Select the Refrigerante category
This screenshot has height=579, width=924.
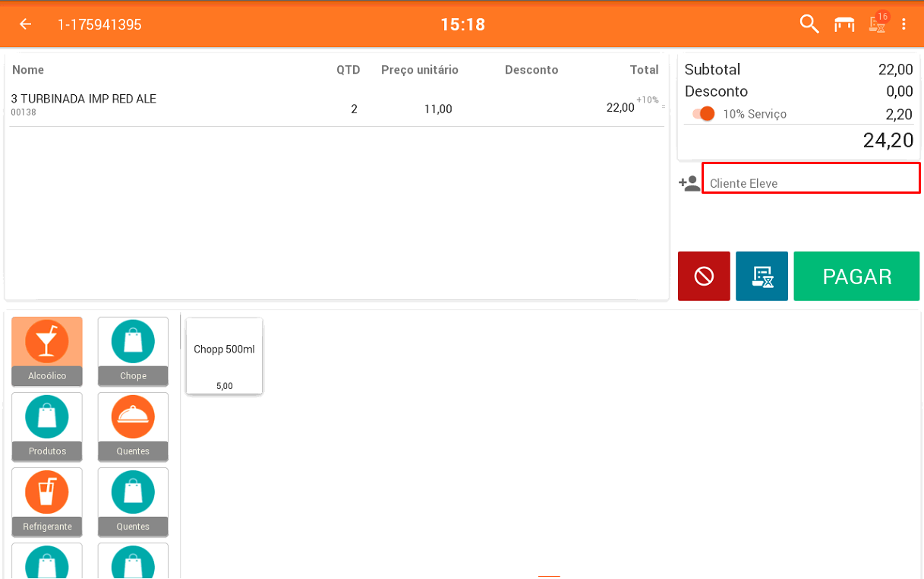pyautogui.click(x=47, y=501)
